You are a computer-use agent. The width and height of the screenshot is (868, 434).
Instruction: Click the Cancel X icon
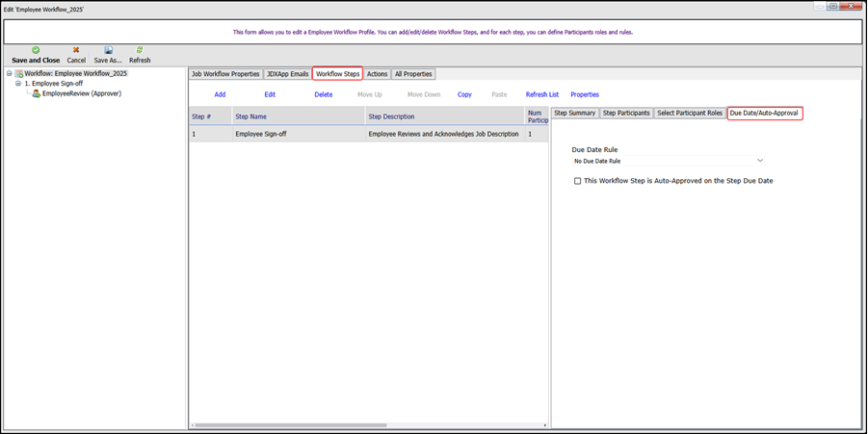tap(76, 49)
